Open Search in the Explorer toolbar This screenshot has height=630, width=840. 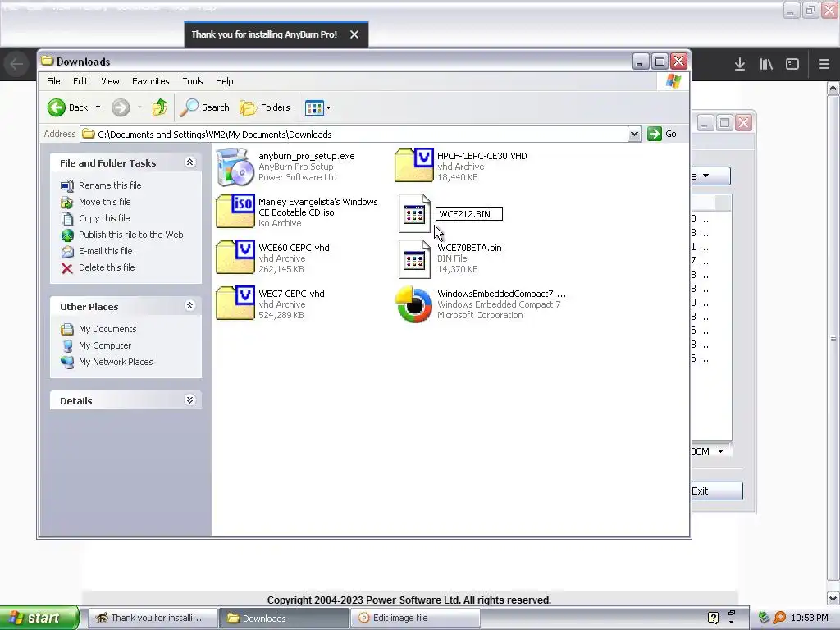pyautogui.click(x=204, y=107)
